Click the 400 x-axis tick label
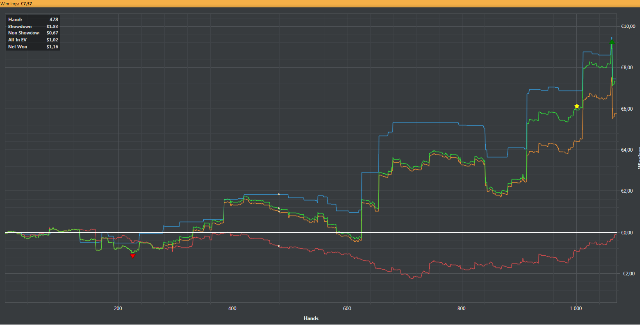The image size is (644, 327). (232, 309)
